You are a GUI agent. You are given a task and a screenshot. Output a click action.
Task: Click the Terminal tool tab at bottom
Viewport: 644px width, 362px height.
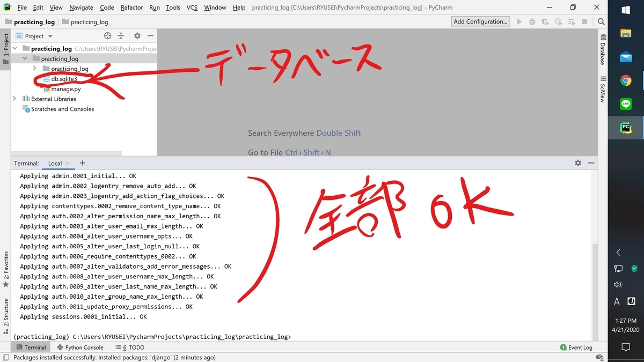(31, 348)
